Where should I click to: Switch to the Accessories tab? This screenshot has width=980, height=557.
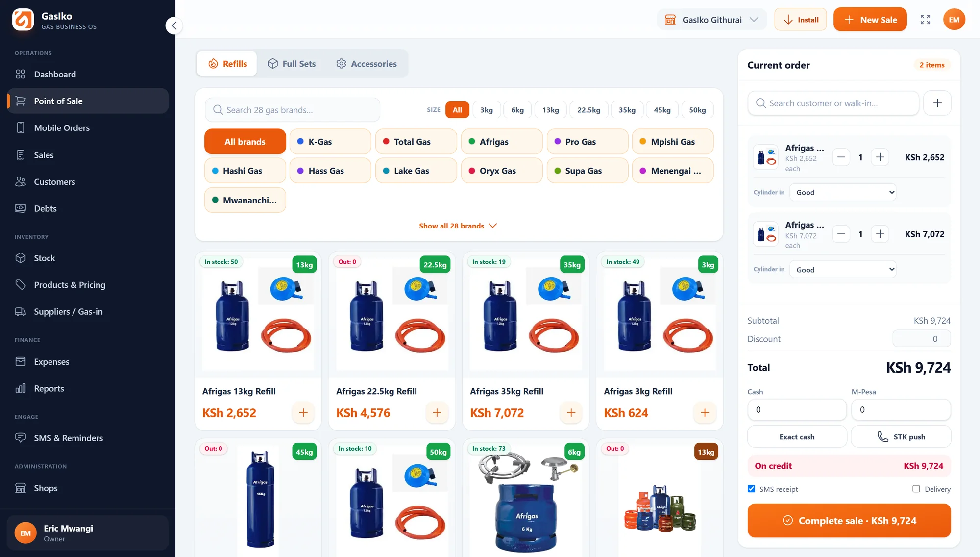pos(367,64)
